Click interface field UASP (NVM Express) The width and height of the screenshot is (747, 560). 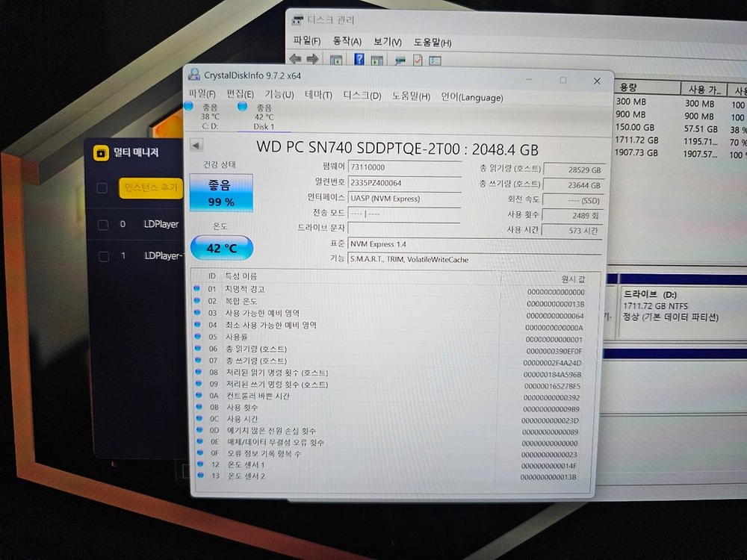coord(405,199)
